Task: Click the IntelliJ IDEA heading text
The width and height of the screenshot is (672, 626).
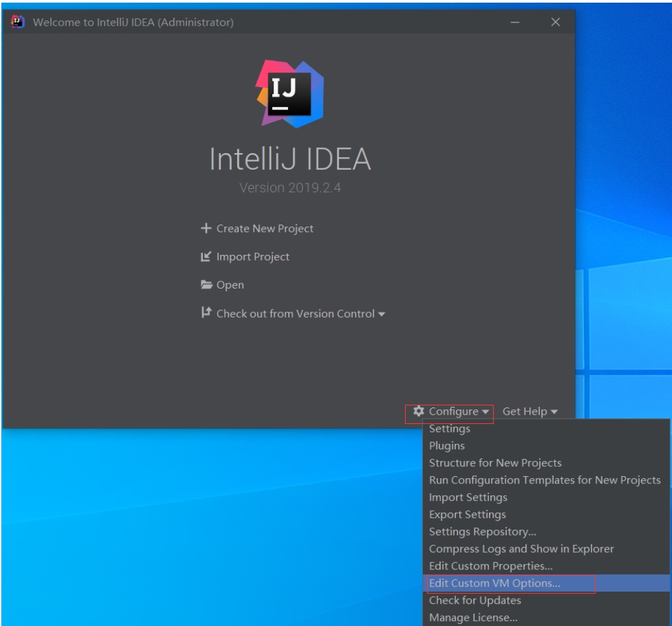Action: pos(290,159)
